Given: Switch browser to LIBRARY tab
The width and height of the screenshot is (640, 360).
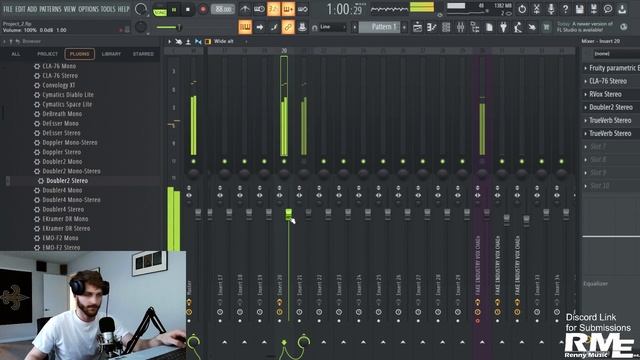Looking at the screenshot, I should [x=111, y=54].
